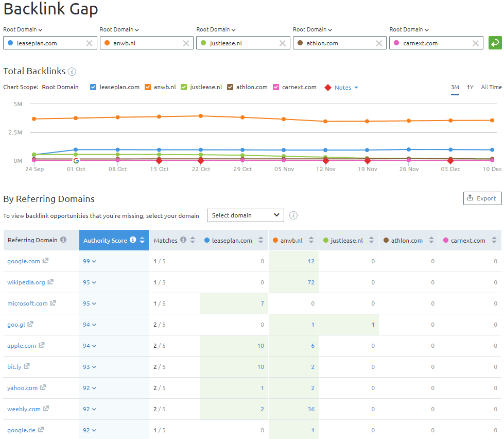Uncheck anwb.nl in chart legend
The width and height of the screenshot is (504, 439).
coord(148,87)
